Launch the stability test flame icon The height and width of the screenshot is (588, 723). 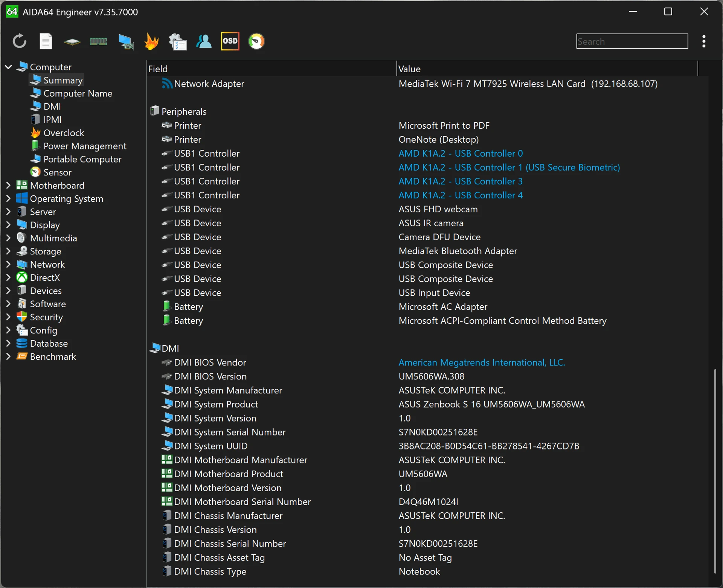click(x=151, y=41)
